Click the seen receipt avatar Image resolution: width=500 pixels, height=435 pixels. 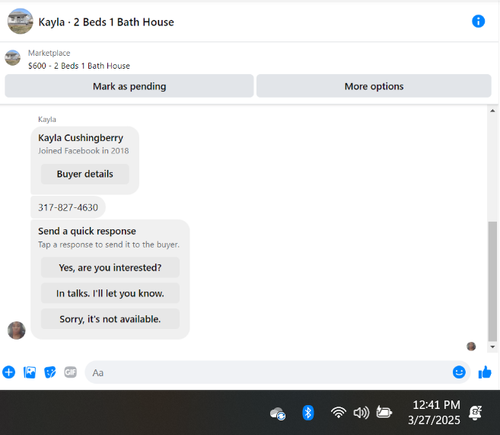(x=471, y=346)
